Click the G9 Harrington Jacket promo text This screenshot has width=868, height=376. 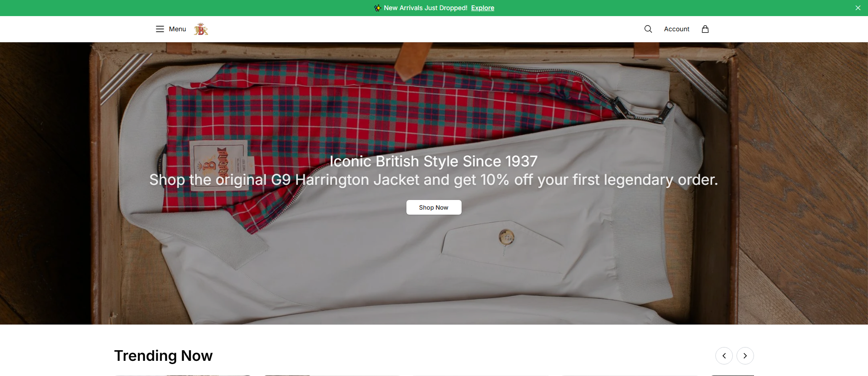coord(434,180)
